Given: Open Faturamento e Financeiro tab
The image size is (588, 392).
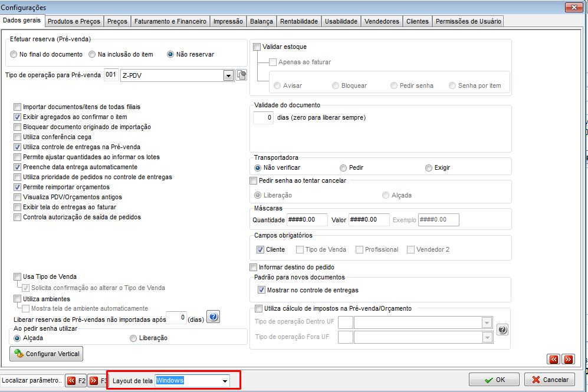Looking at the screenshot, I should pyautogui.click(x=170, y=21).
